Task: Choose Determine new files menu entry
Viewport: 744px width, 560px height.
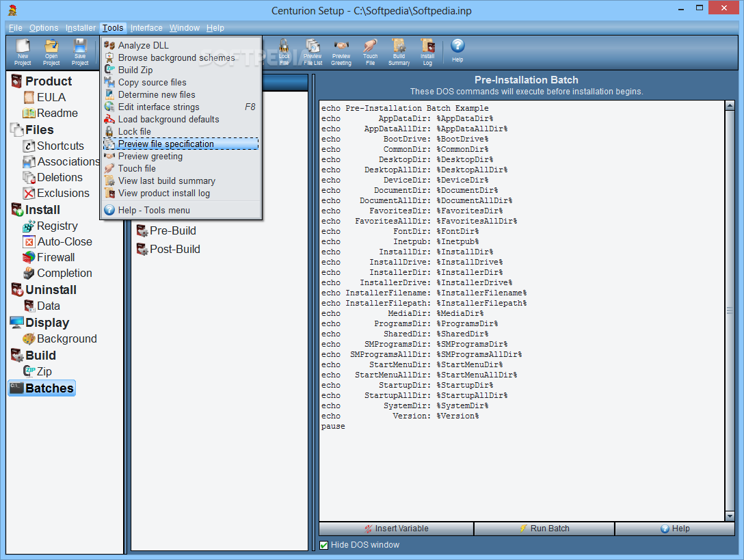Action: click(181, 94)
